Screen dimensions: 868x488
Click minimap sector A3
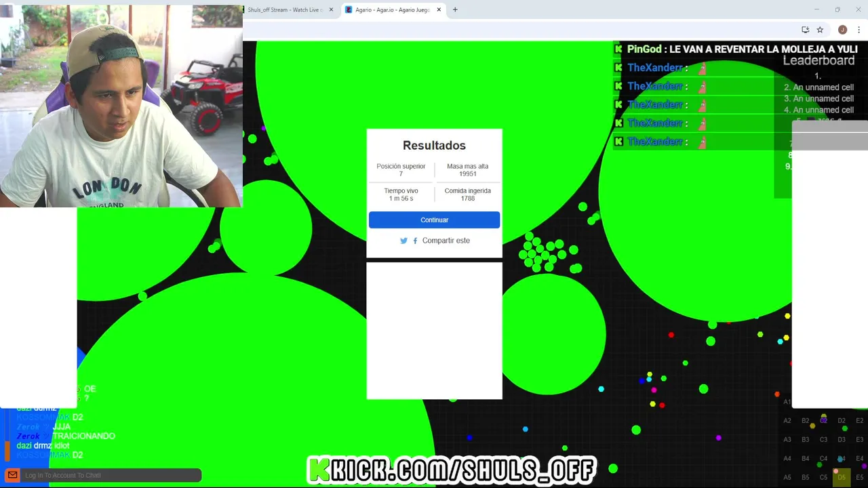787,439
